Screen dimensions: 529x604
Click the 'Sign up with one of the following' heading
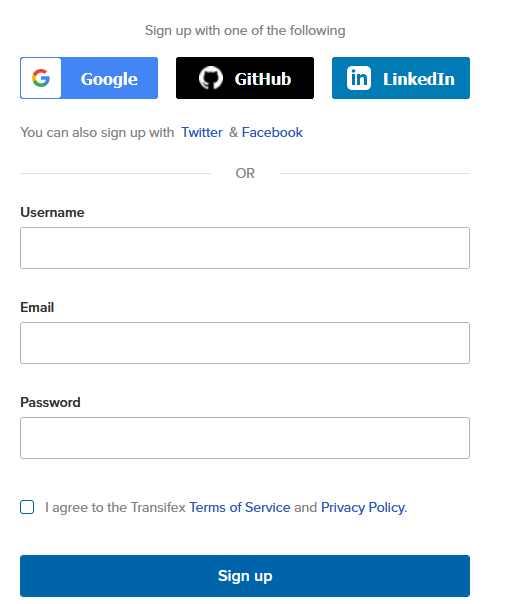click(x=245, y=30)
